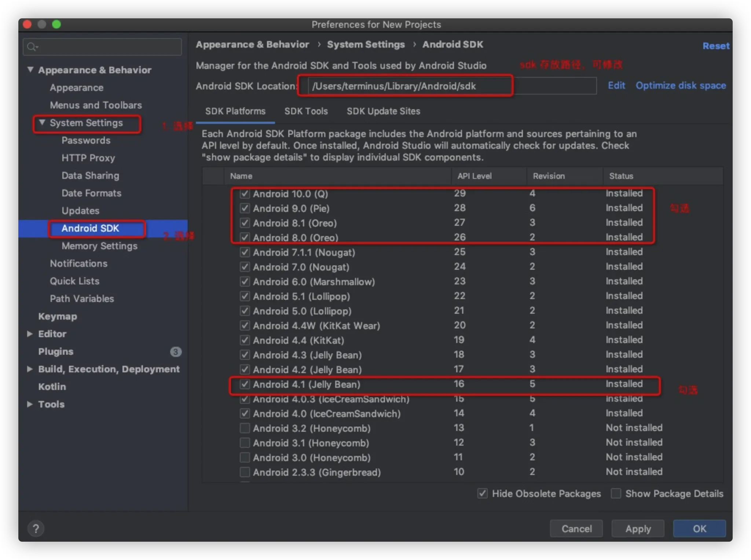Collapse the Appearance & Behavior section
This screenshot has width=751, height=560.
point(30,70)
